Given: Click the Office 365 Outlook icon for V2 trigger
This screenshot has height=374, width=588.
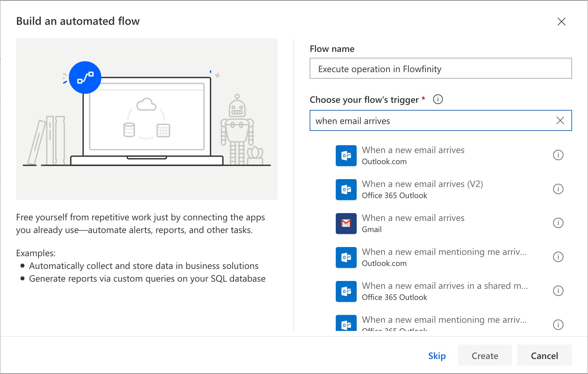Looking at the screenshot, I should coord(346,190).
